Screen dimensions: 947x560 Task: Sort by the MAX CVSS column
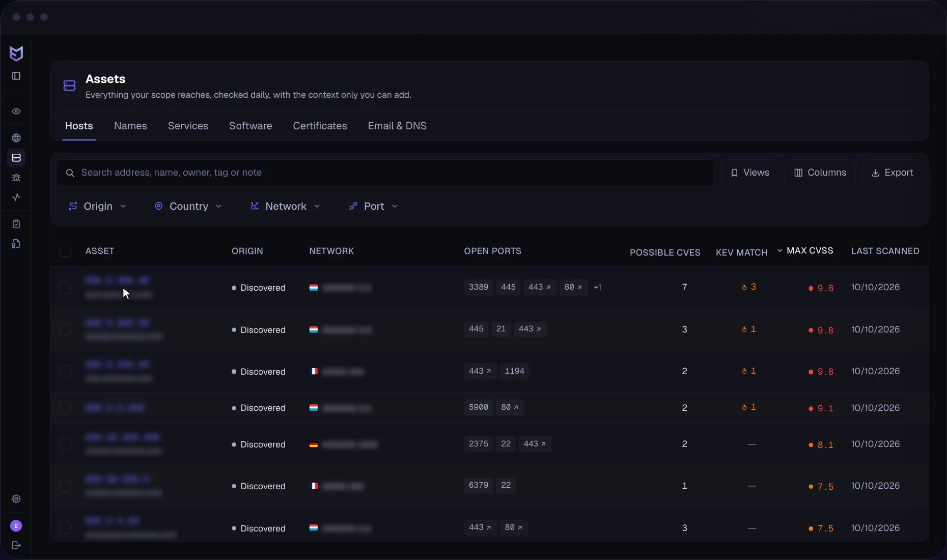805,250
